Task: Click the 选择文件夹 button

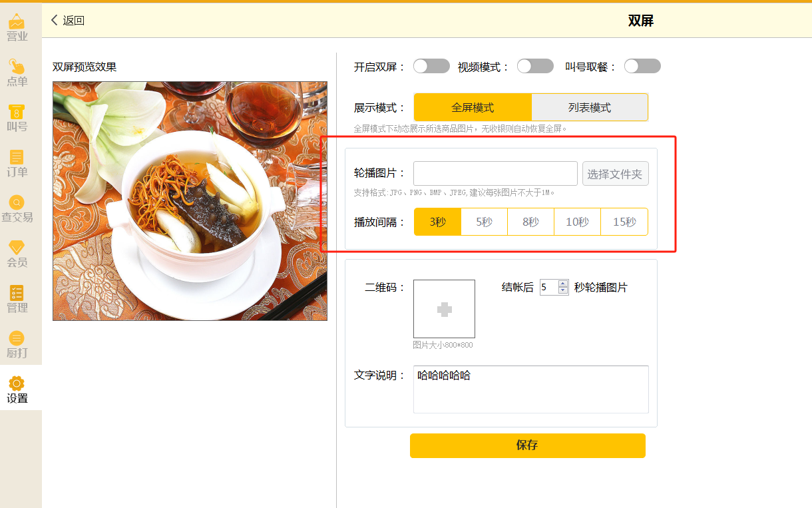Action: point(616,174)
